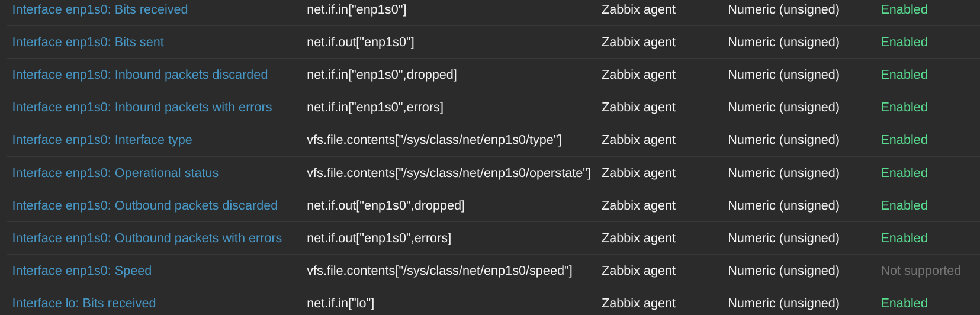Toggle Enabled status for enp1s0 Bits sent
Image resolution: width=980 pixels, height=315 pixels.
pos(904,42)
